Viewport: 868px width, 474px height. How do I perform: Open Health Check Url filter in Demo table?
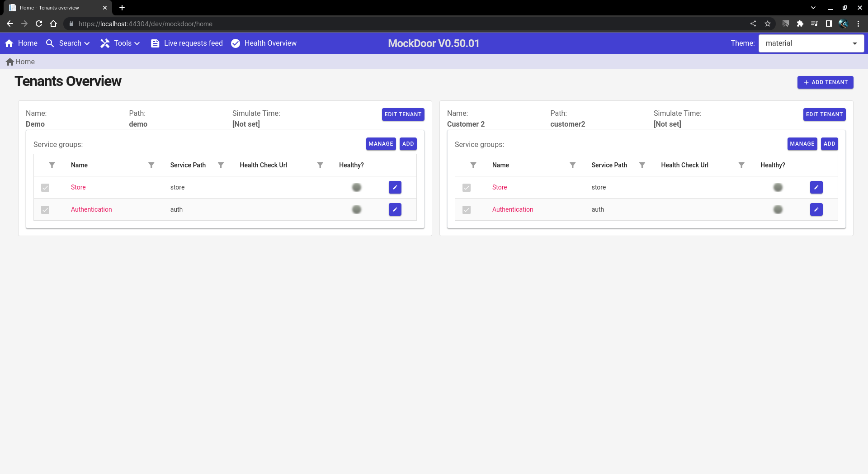320,165
